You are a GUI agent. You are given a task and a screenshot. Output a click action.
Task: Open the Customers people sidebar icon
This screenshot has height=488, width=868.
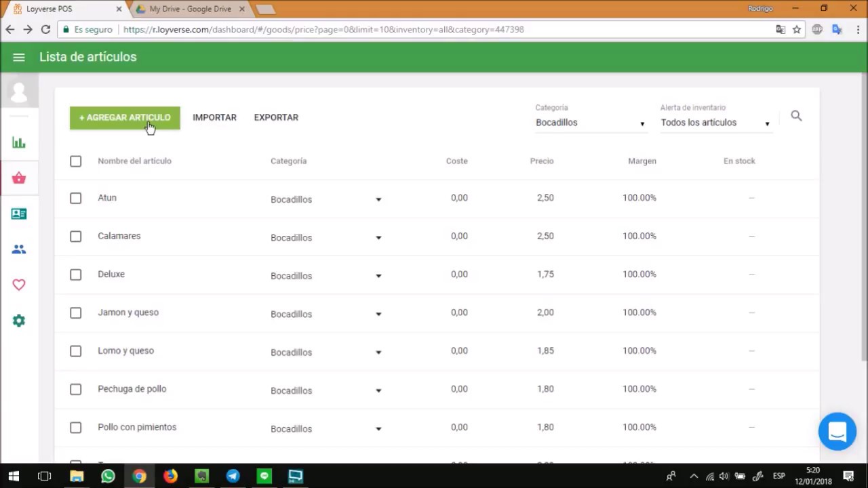point(19,249)
